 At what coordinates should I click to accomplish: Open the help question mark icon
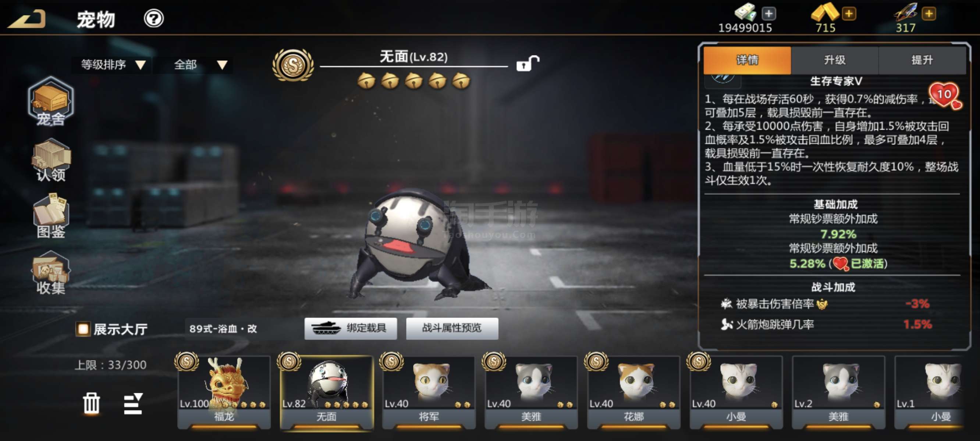pos(154,18)
